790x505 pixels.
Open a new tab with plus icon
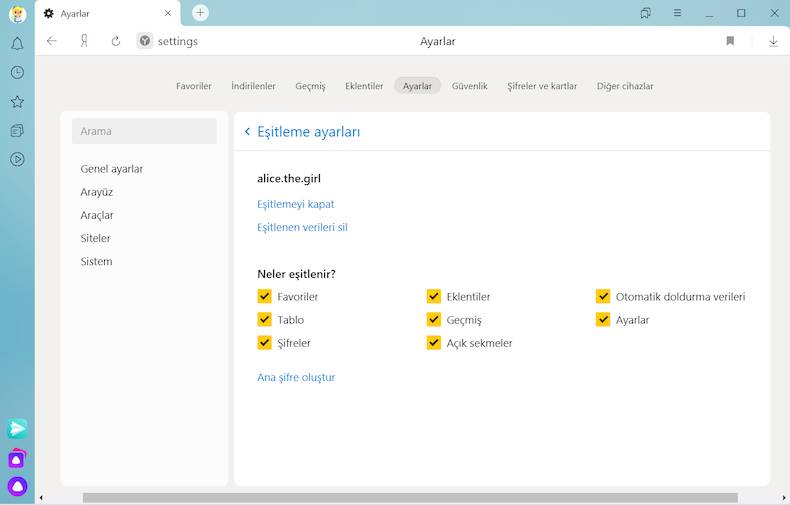click(x=200, y=13)
